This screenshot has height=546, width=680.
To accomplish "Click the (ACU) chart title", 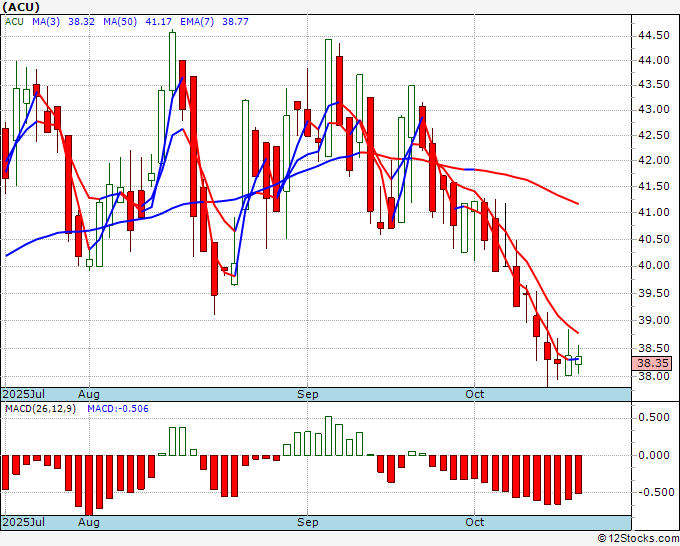I will [21, 7].
